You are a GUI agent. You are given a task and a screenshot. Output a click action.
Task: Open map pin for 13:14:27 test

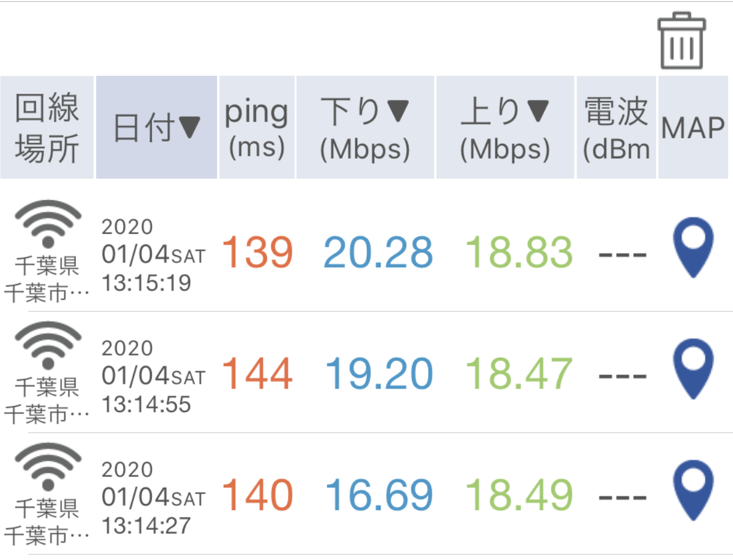tap(693, 490)
